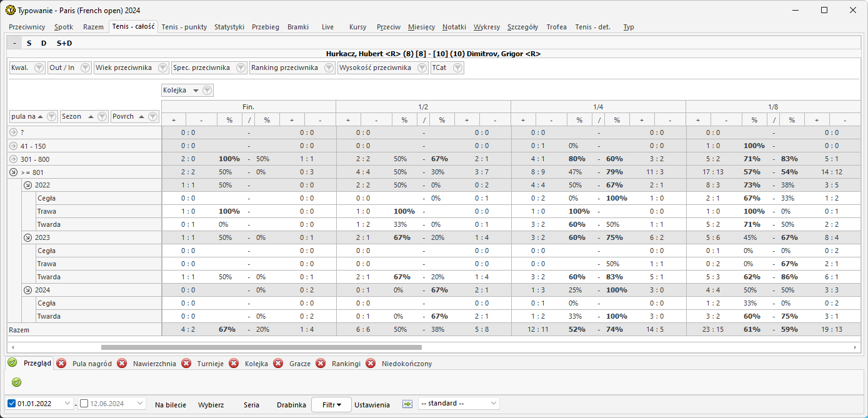Click the red X icon before Rankingi

coord(321,363)
